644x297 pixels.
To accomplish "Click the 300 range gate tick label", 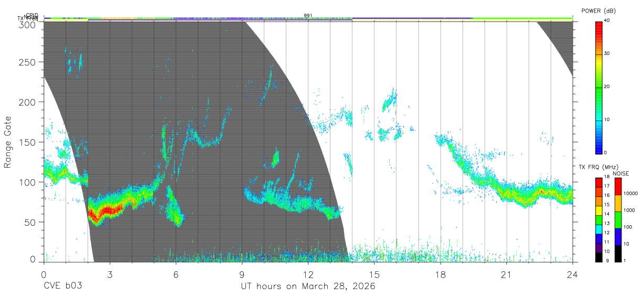I will click(28, 25).
